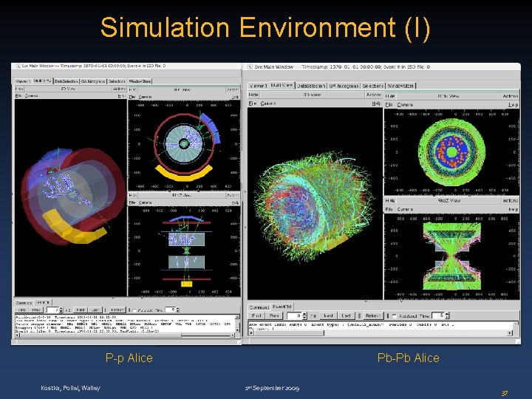
Task: Go to First event in Pb-Pb Alice window
Action: click(256, 316)
